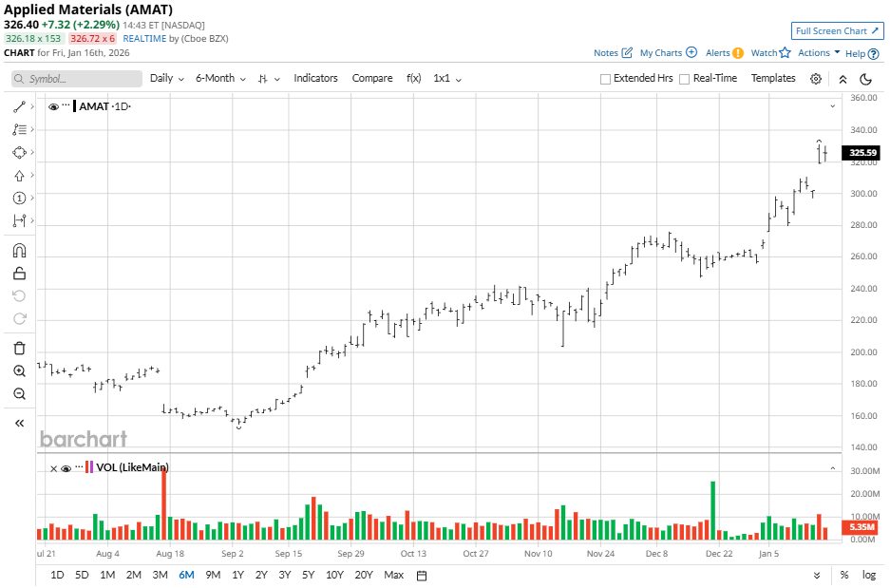
Task: Open the Notes link
Action: click(606, 53)
